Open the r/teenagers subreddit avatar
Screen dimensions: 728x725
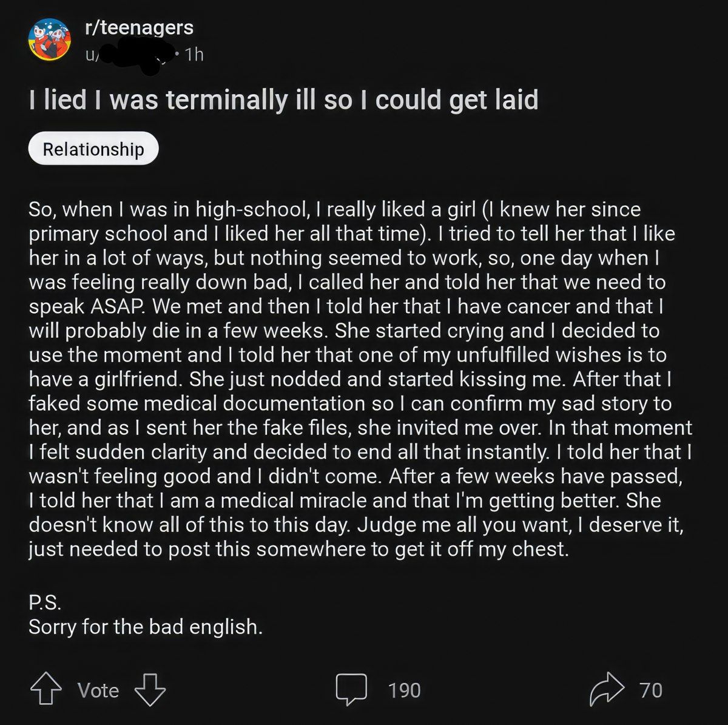(49, 40)
